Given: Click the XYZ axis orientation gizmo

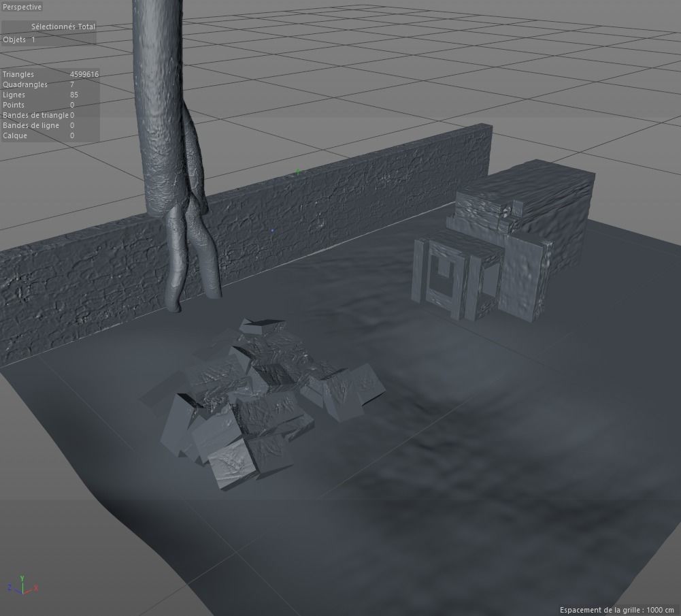Looking at the screenshot, I should [22, 586].
